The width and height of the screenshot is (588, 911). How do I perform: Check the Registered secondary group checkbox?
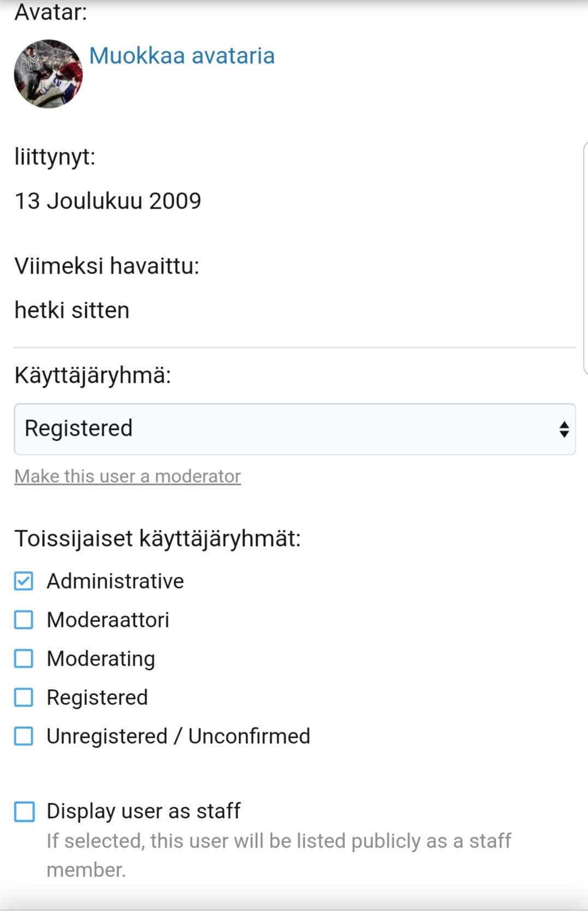(x=23, y=697)
